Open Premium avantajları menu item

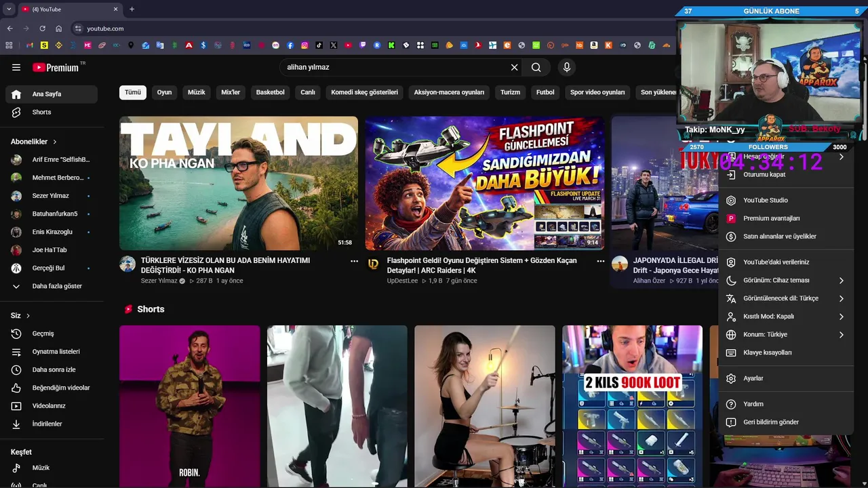[786, 218]
